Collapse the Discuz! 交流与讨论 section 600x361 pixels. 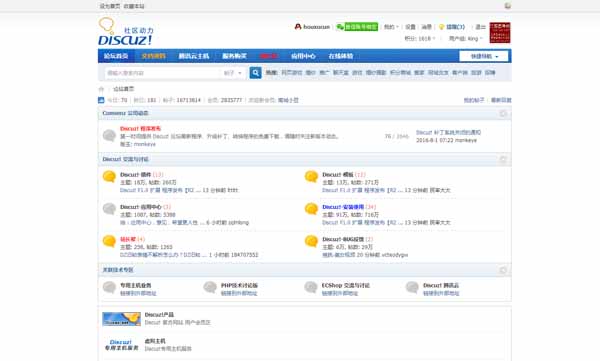pos(503,159)
